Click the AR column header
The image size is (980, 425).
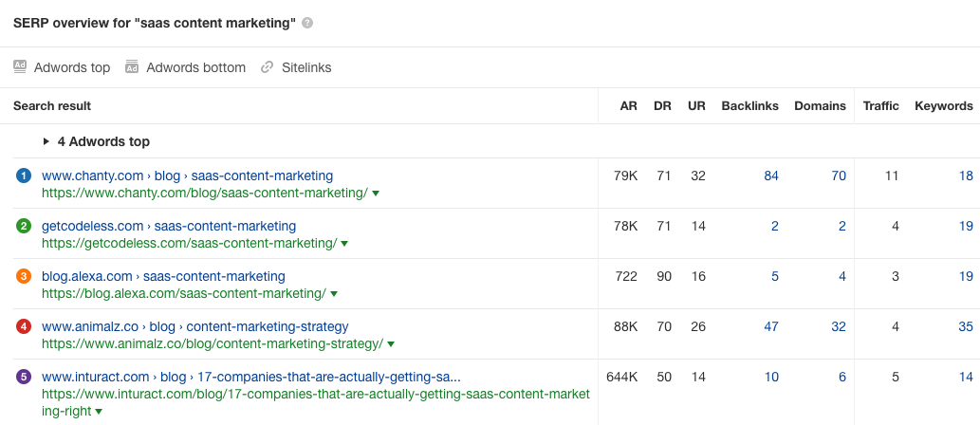pyautogui.click(x=629, y=105)
